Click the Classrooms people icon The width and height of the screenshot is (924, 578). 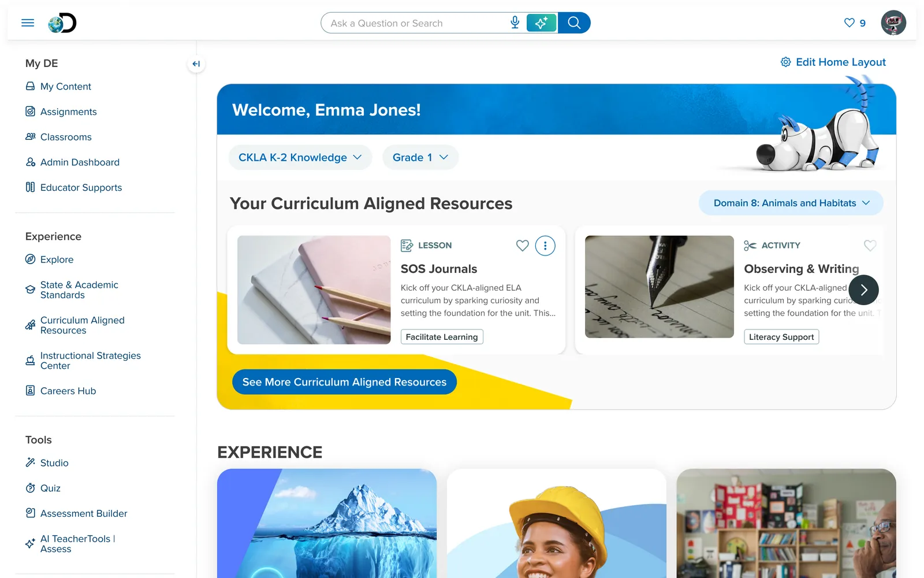30,137
